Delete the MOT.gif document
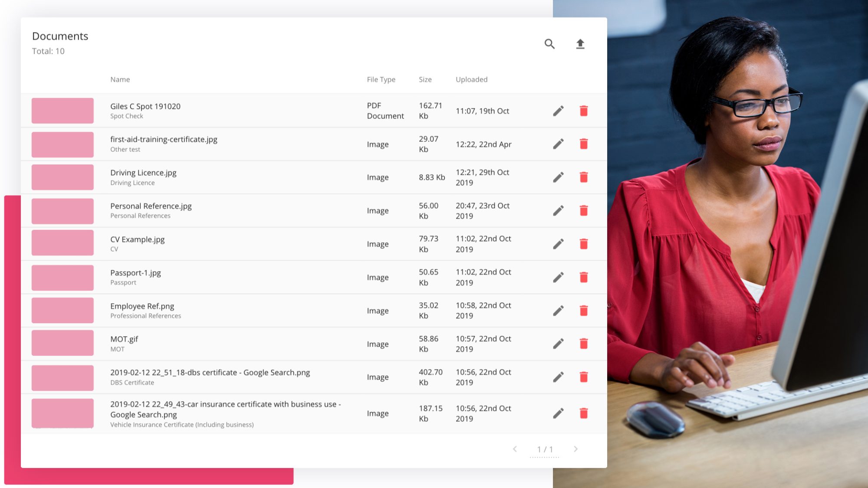This screenshot has height=488, width=868. (x=584, y=344)
